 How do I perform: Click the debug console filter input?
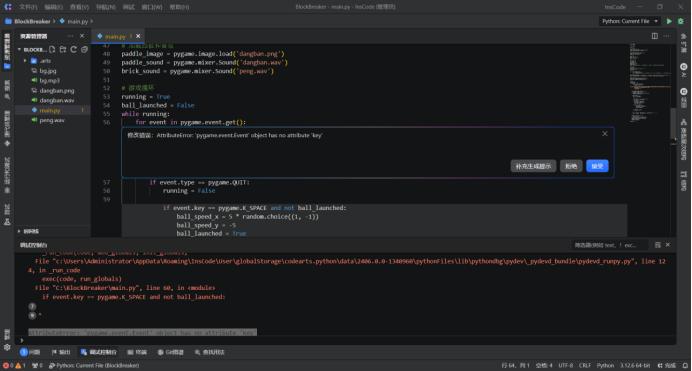tap(610, 245)
